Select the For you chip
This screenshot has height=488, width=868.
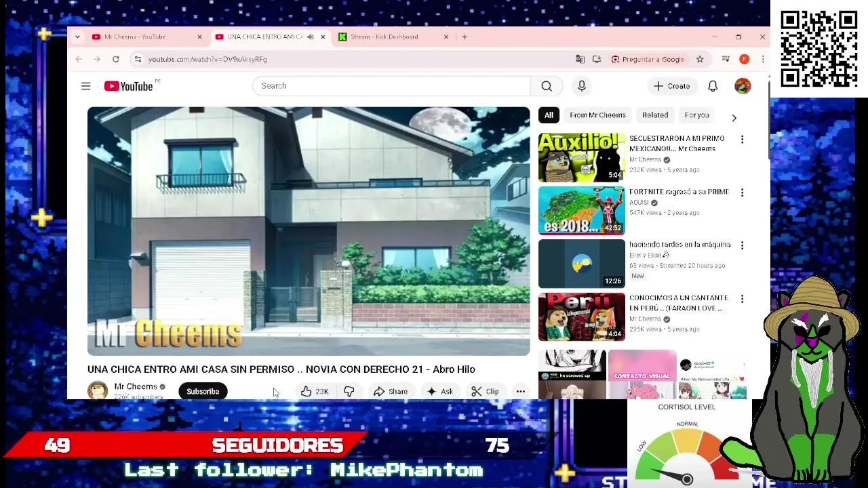pyautogui.click(x=696, y=115)
